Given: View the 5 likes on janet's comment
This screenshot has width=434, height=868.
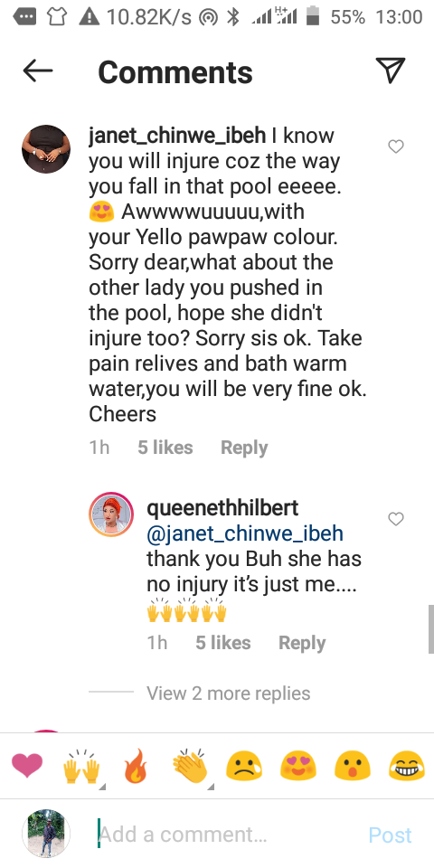Looking at the screenshot, I should point(165,448).
